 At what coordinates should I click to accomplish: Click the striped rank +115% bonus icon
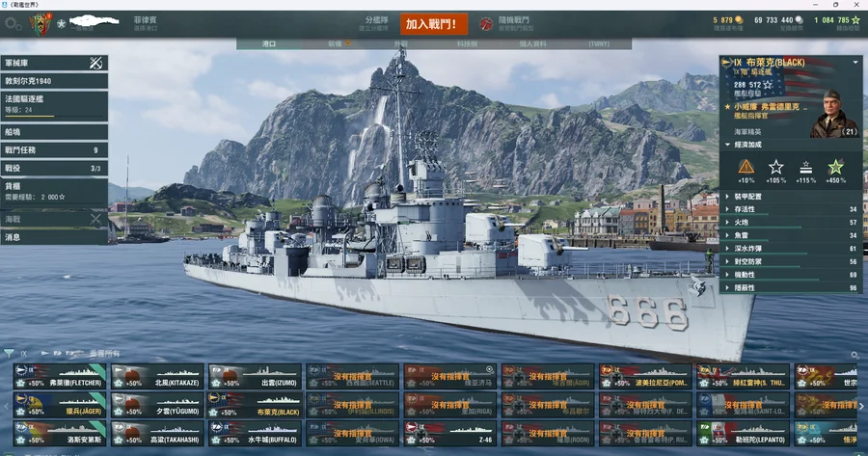point(805,167)
